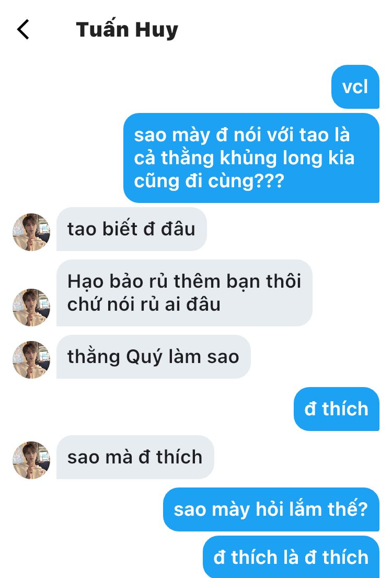This screenshot has width=392, height=578.
Task: Tap avatar beside "tao biết đ đâu"
Action: point(31,232)
